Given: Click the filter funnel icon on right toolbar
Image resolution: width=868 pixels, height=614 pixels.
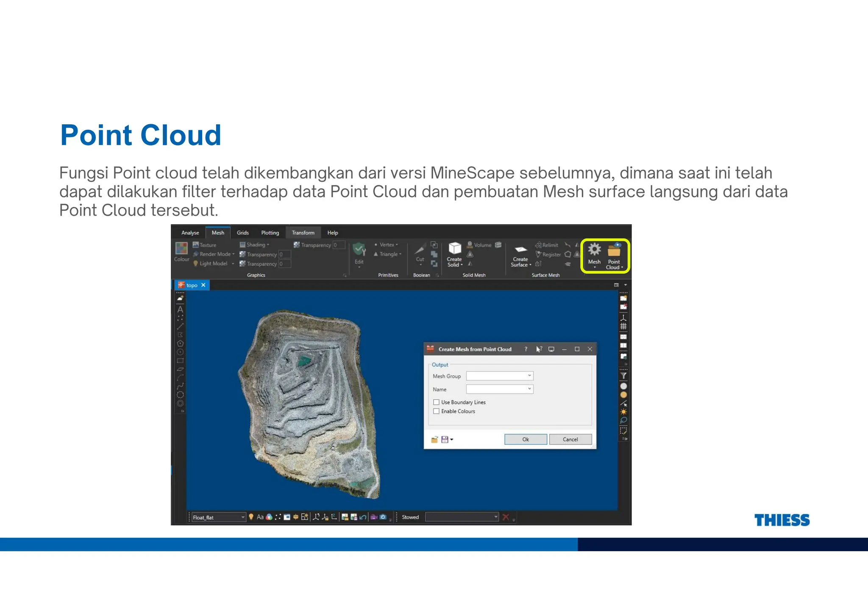Looking at the screenshot, I should tap(623, 376).
